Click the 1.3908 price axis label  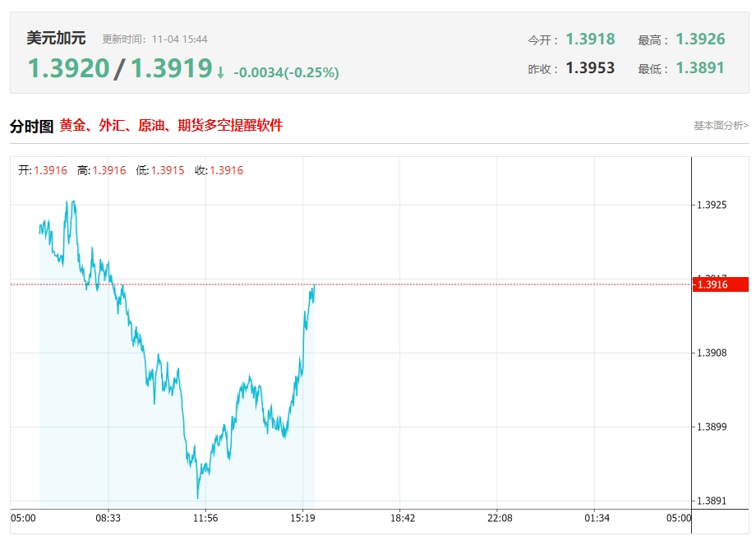coord(712,353)
